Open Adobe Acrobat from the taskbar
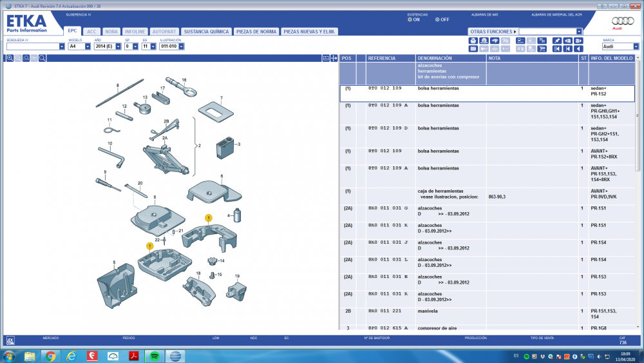The image size is (644, 363). (133, 356)
